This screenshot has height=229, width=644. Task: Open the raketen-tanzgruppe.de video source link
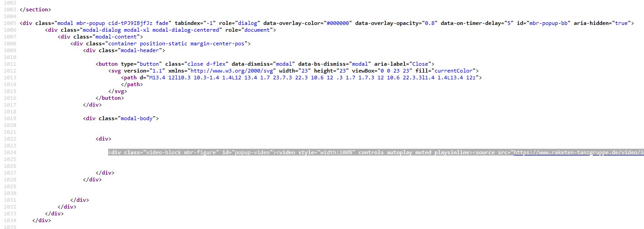[578, 152]
